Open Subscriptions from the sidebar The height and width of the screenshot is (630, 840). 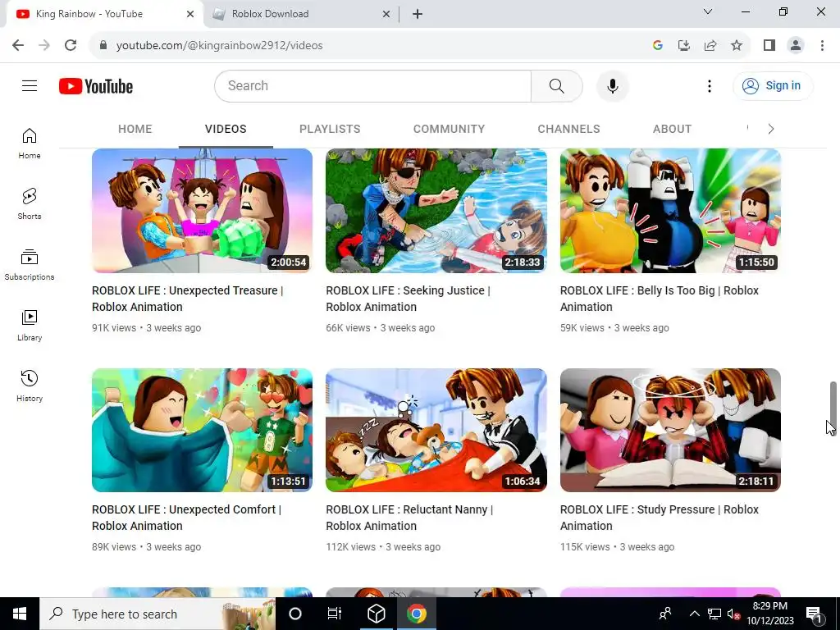click(x=30, y=265)
